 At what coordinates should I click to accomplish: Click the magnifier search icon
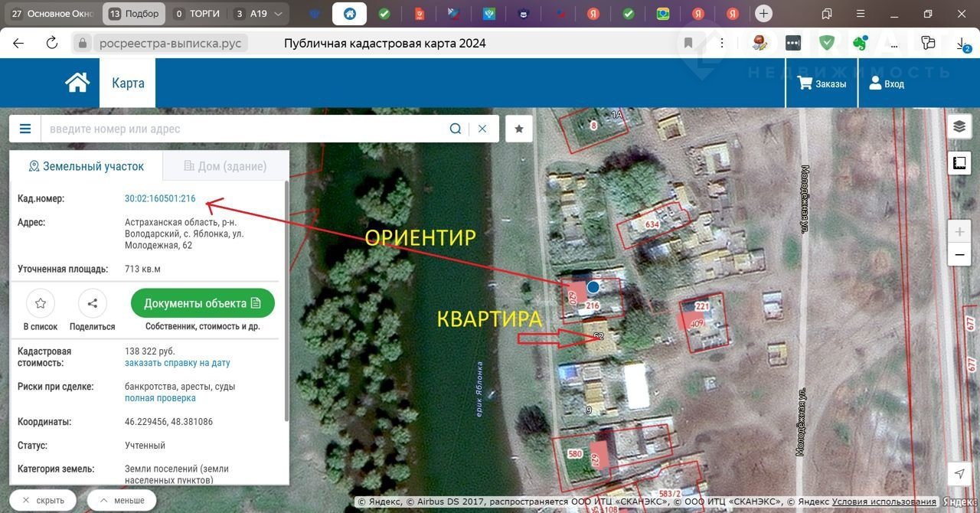(456, 129)
